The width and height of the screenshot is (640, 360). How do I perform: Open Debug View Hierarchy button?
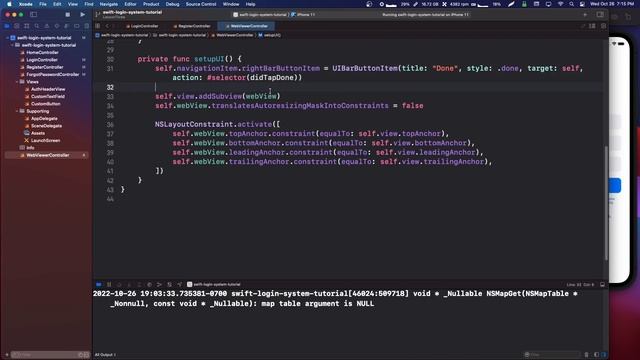pos(149,284)
